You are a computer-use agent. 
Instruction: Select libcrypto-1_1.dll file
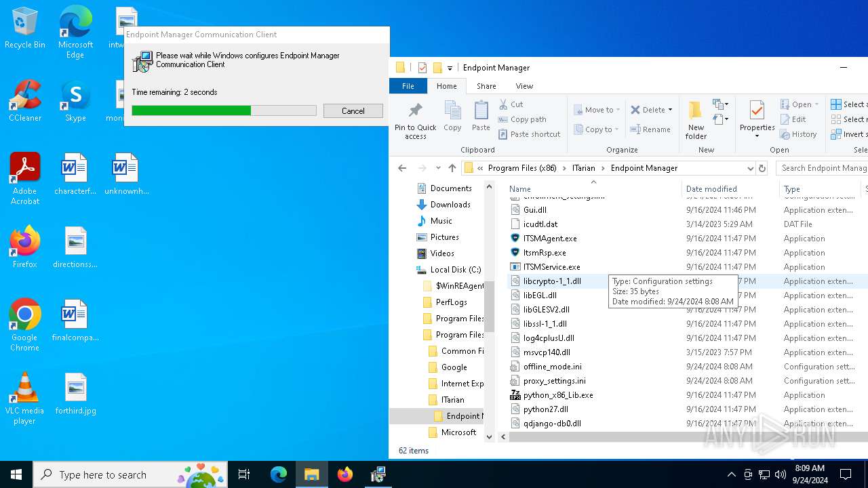552,281
